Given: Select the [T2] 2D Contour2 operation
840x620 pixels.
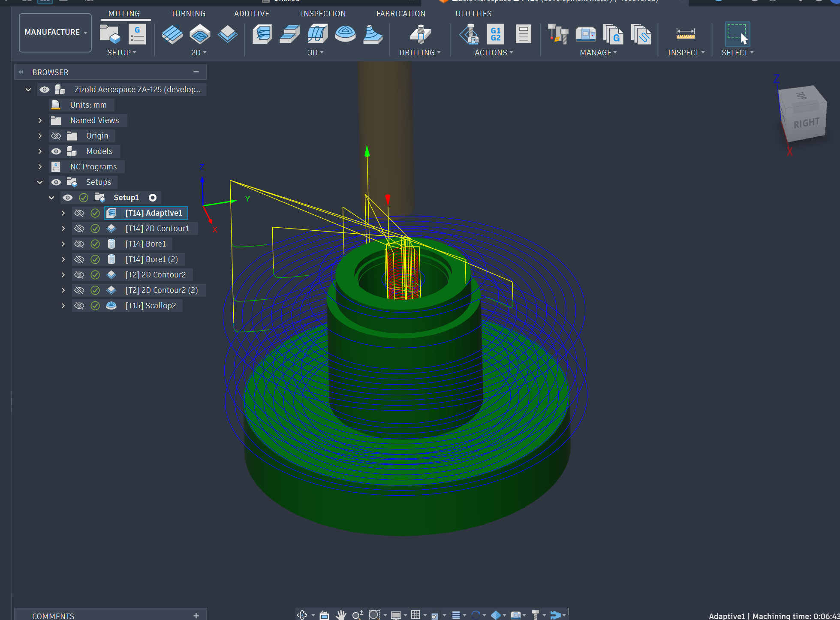Looking at the screenshot, I should point(155,275).
